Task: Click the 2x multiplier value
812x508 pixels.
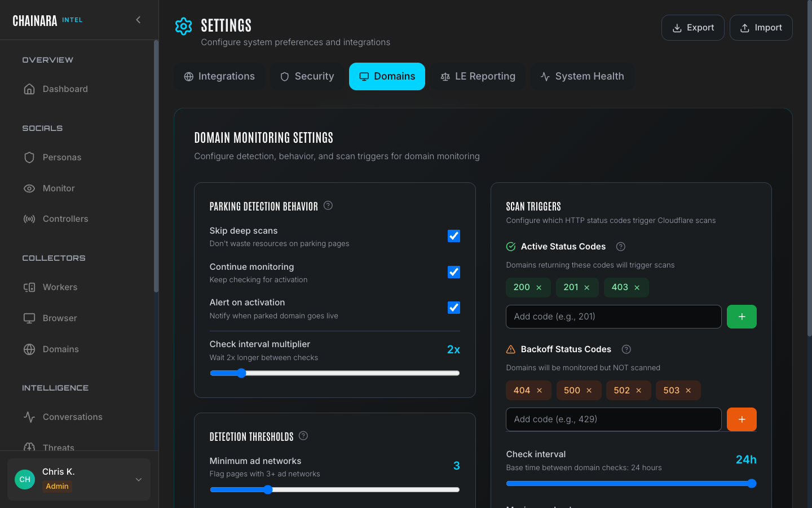Action: 453,349
